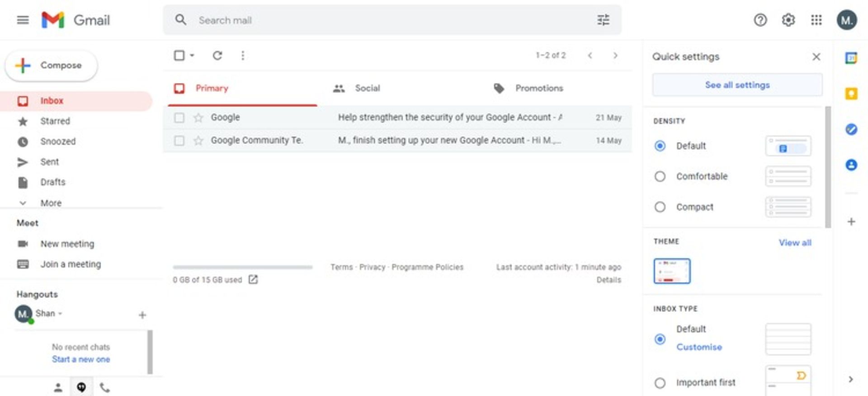The height and width of the screenshot is (396, 868).
Task: Open the select-all dropdown arrow
Action: coord(192,56)
